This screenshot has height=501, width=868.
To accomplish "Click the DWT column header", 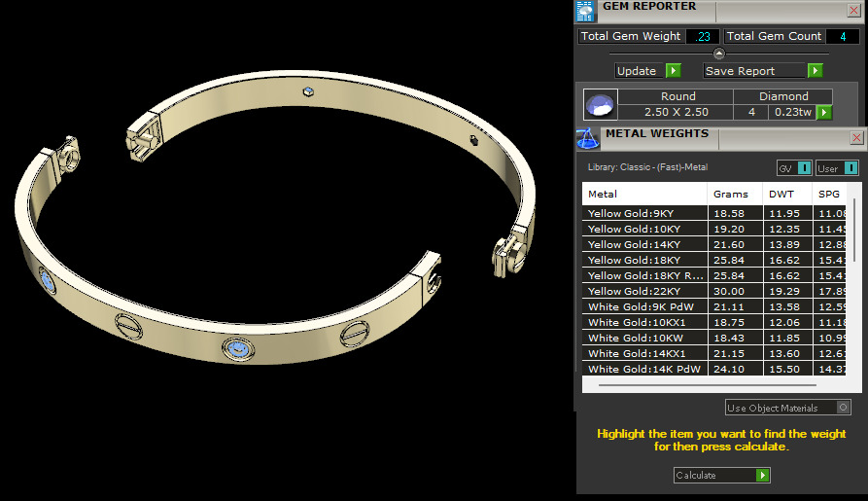I will pyautogui.click(x=787, y=194).
